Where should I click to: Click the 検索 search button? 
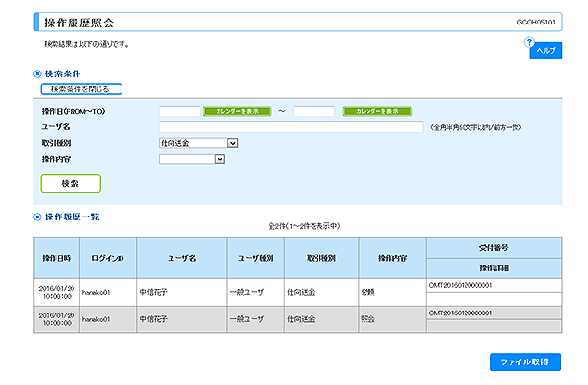(x=71, y=184)
